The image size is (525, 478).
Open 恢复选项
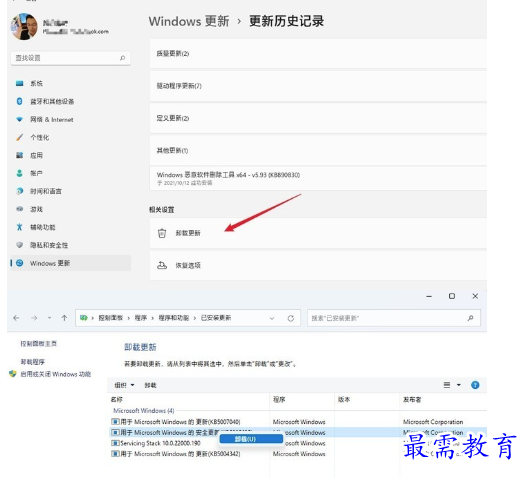coord(318,265)
